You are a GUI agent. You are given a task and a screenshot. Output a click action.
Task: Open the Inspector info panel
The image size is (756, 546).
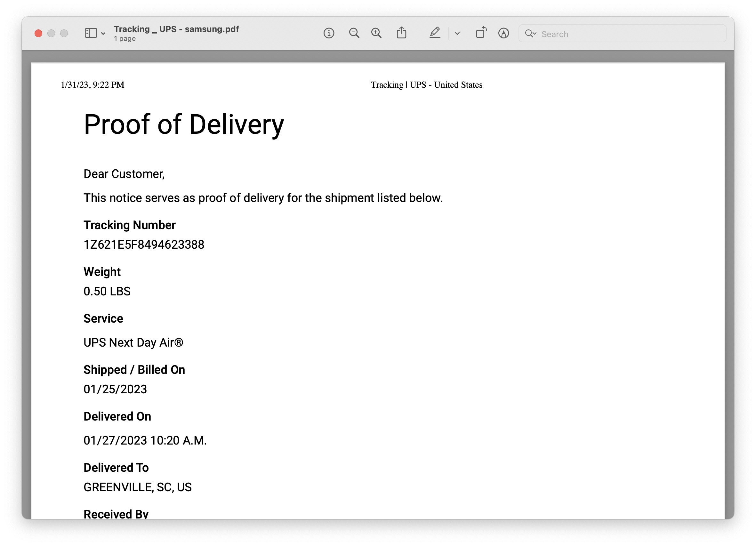click(x=329, y=33)
